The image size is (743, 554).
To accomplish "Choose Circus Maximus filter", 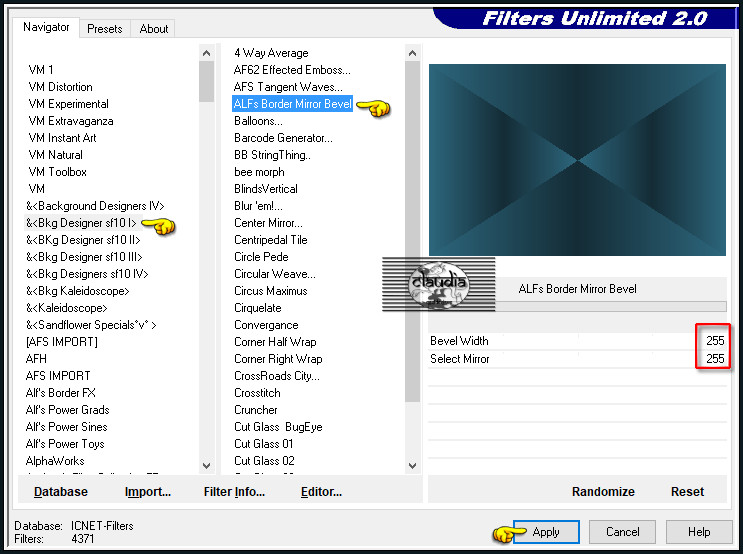I will (x=271, y=291).
